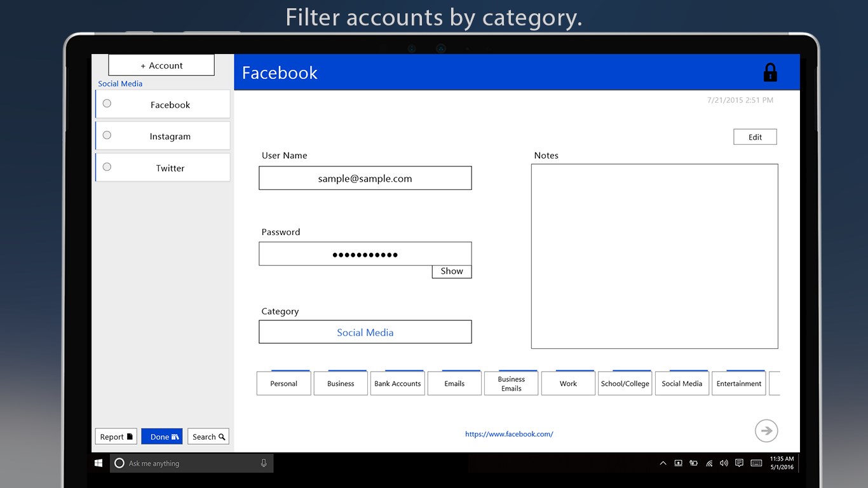Open the Wi-Fi network tray icon
Image resolution: width=868 pixels, height=488 pixels.
pyautogui.click(x=709, y=463)
